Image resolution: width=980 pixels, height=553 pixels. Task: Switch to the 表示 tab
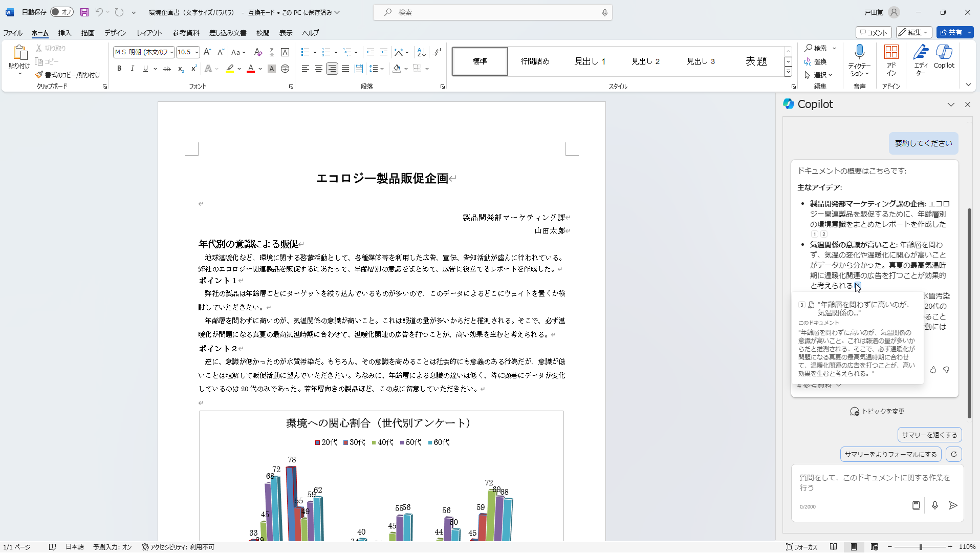tap(286, 33)
